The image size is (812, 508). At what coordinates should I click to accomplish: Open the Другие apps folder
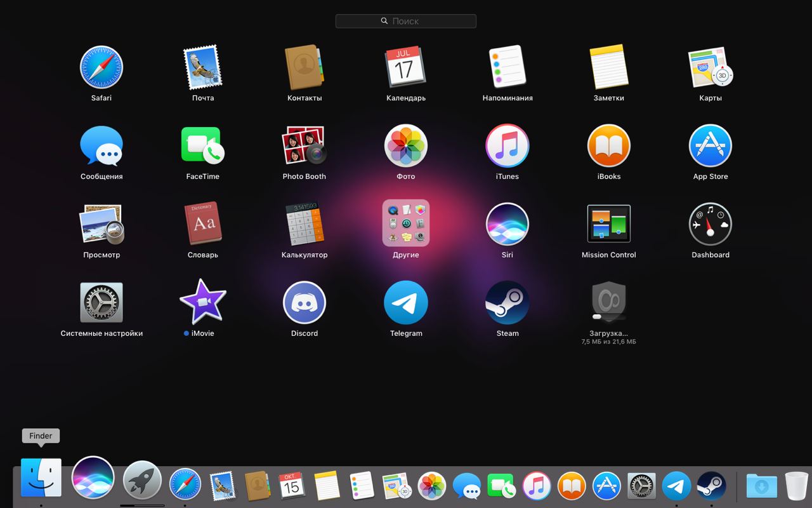click(x=406, y=223)
